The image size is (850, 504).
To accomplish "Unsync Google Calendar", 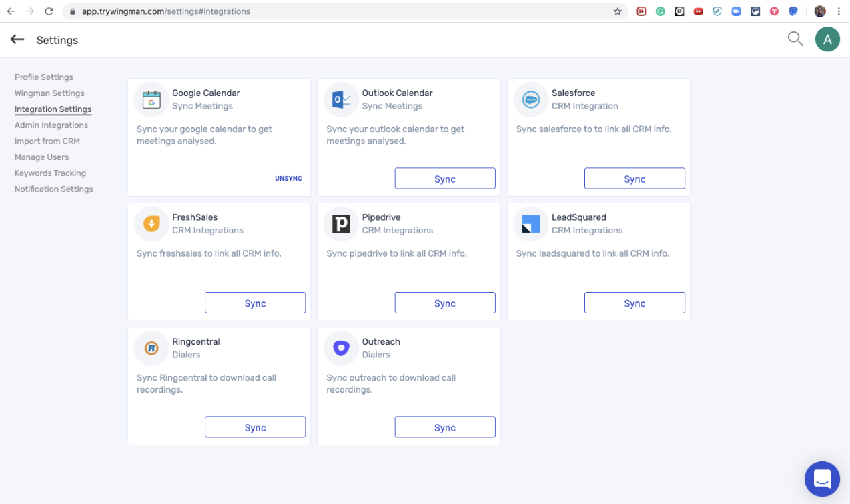I will click(288, 179).
